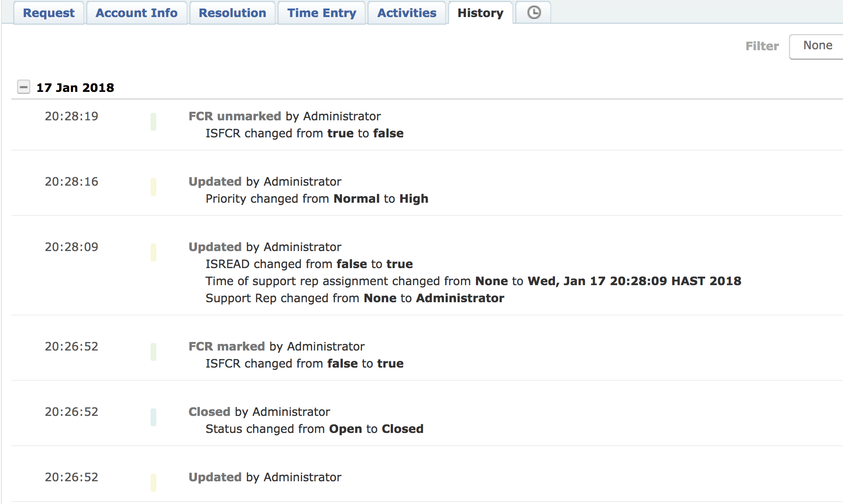843x504 pixels.
Task: Open the Resolution tab
Action: pyautogui.click(x=232, y=13)
